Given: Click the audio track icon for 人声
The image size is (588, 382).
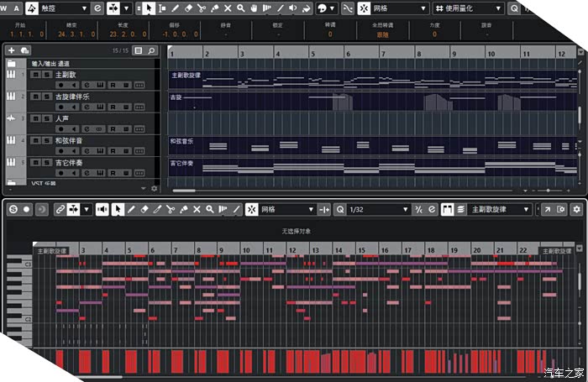Looking at the screenshot, I should pyautogui.click(x=12, y=119).
